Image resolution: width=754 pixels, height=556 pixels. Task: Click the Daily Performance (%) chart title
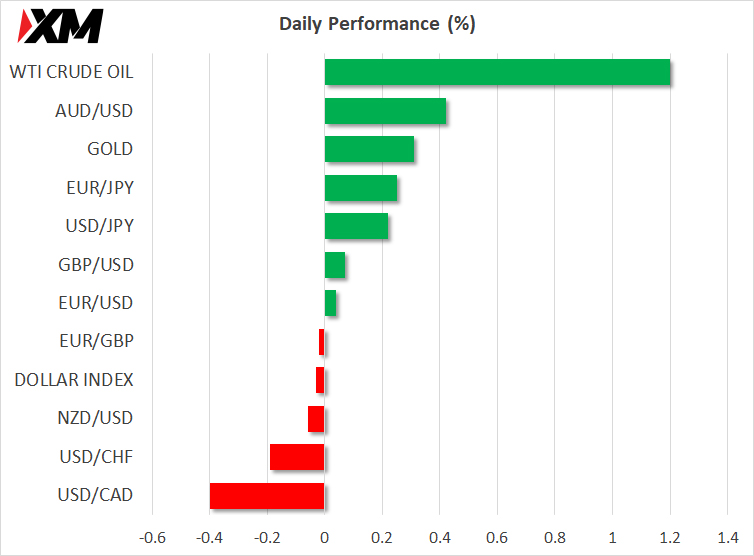click(x=377, y=24)
